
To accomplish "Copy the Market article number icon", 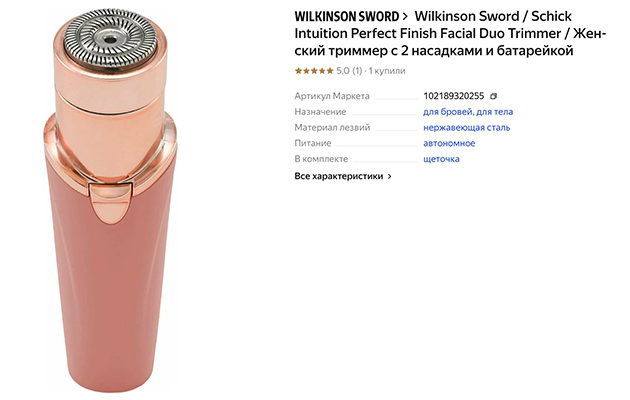I will coord(493,96).
